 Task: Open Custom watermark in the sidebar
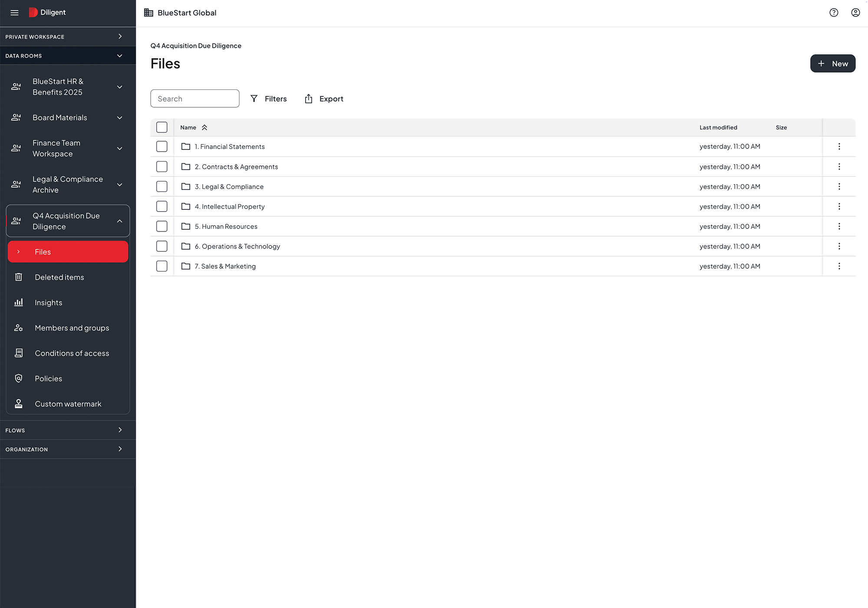click(x=68, y=404)
